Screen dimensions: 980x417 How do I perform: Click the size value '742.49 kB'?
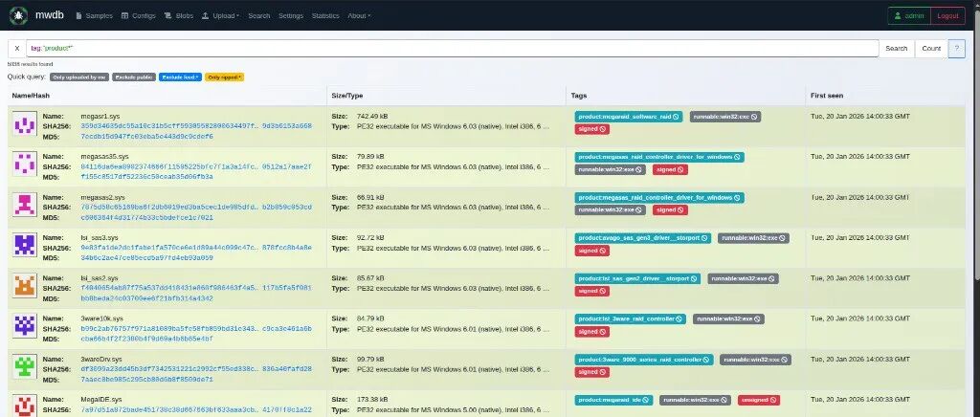pos(372,116)
